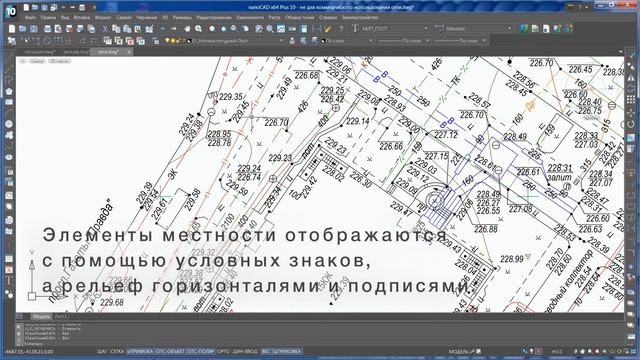
Task: Switch to the Модель layout tab
Action: coord(41,317)
